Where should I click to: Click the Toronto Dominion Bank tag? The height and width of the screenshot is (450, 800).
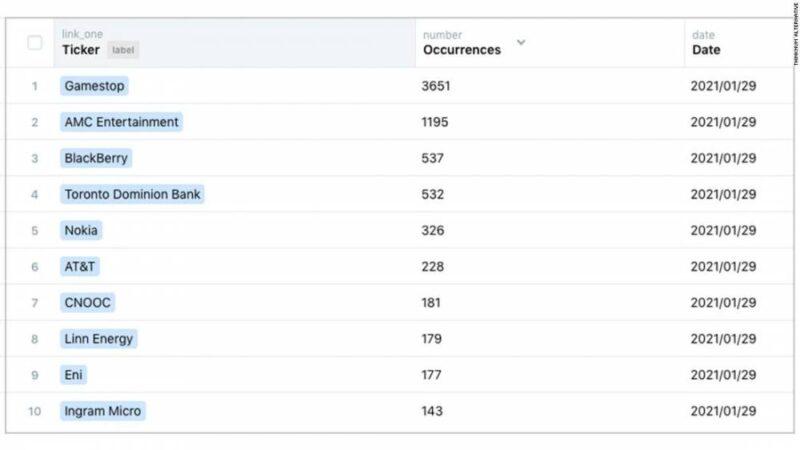133,194
